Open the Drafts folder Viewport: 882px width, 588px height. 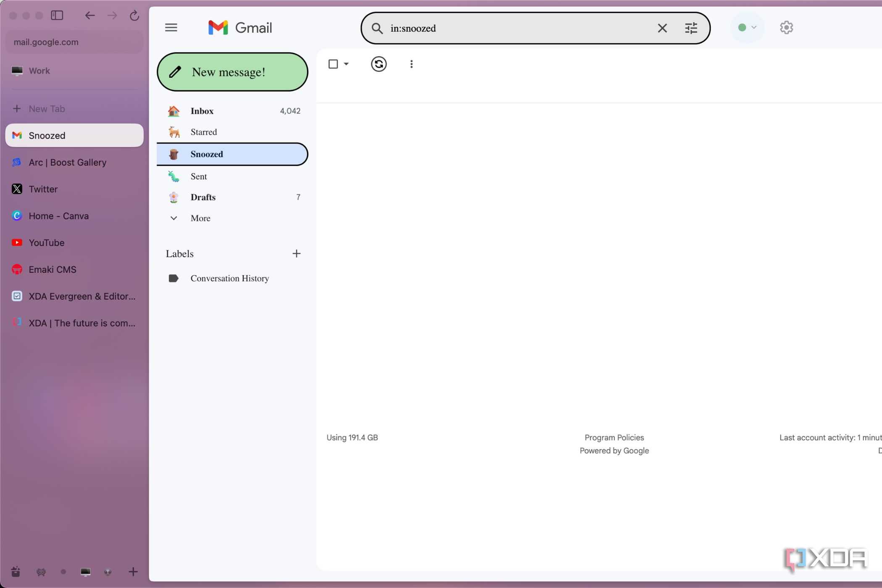tap(232, 197)
